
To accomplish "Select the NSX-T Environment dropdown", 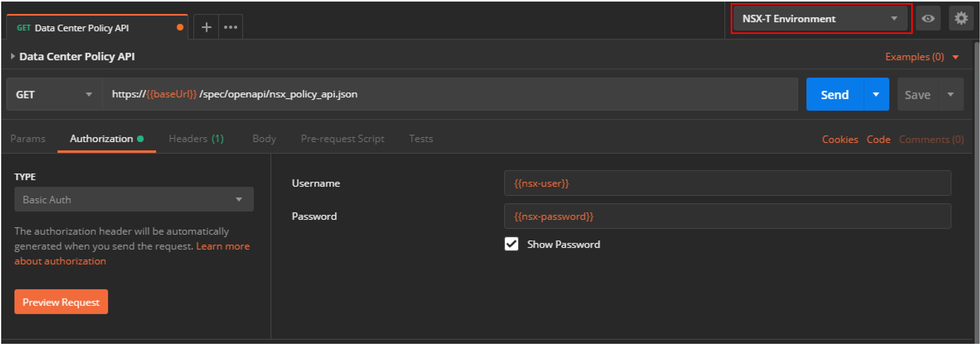I will click(820, 18).
